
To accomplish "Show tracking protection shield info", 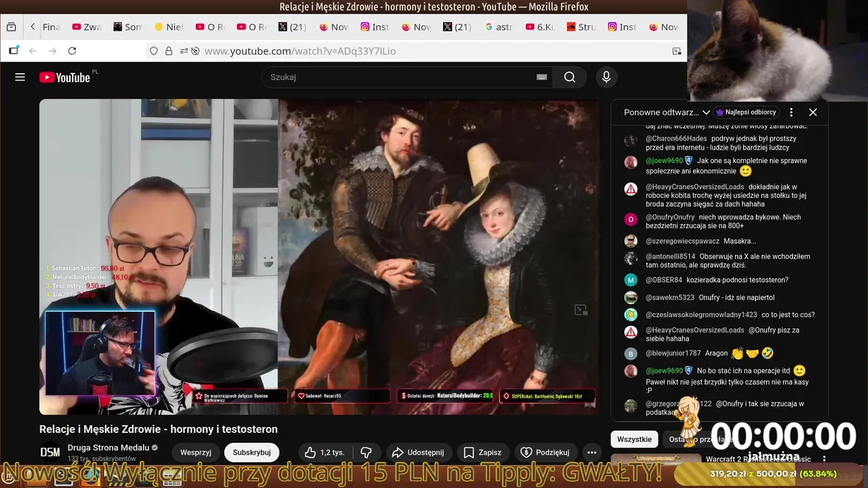I will tap(154, 51).
